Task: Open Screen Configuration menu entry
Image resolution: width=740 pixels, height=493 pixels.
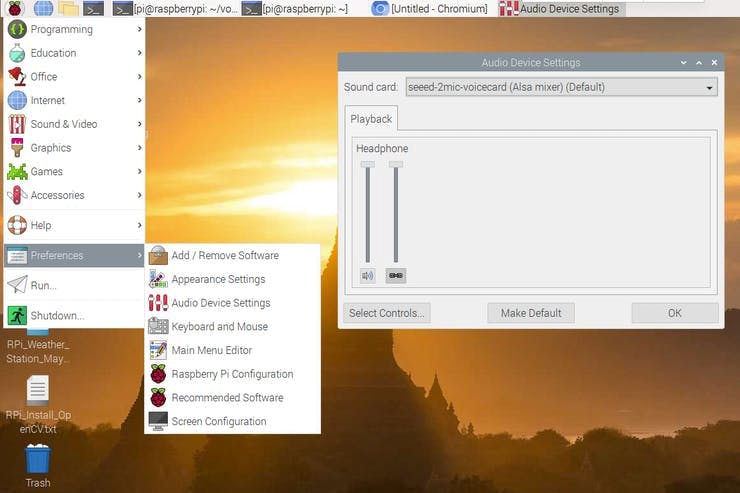Action: point(218,421)
